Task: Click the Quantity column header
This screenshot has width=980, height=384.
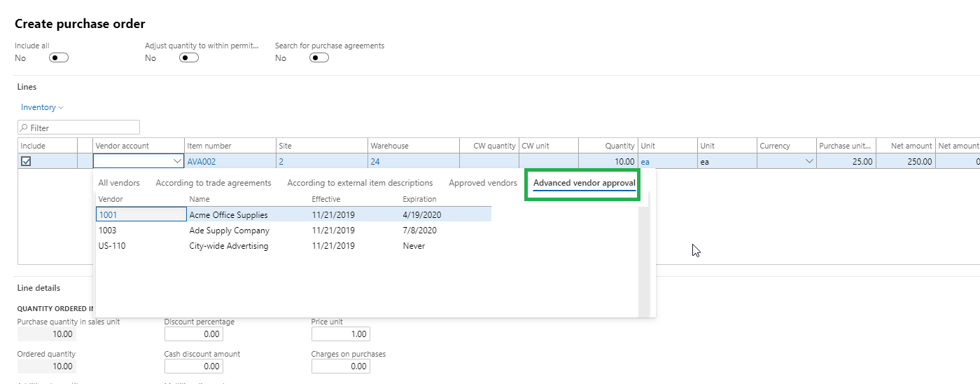Action: [x=608, y=146]
